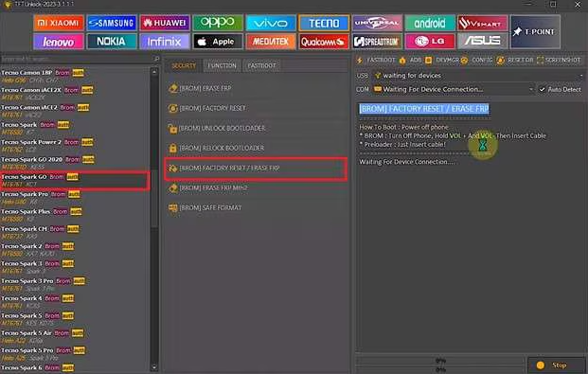Click the search magnifier icon
Screen dimensions: 588x374
click(156, 59)
